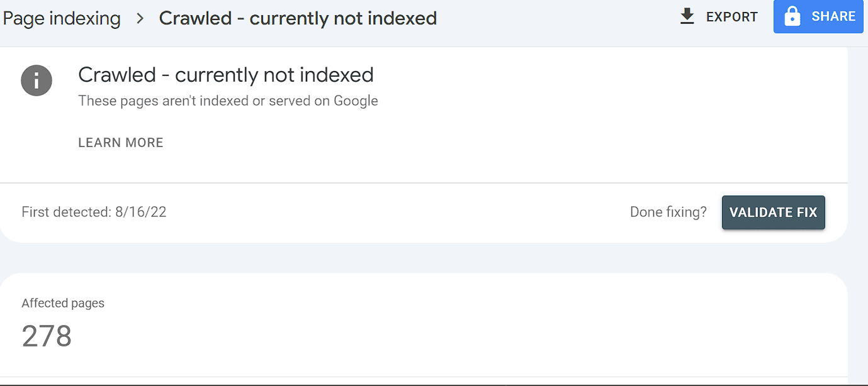Open the EXPORT options label
This screenshot has width=868, height=386.
[732, 17]
